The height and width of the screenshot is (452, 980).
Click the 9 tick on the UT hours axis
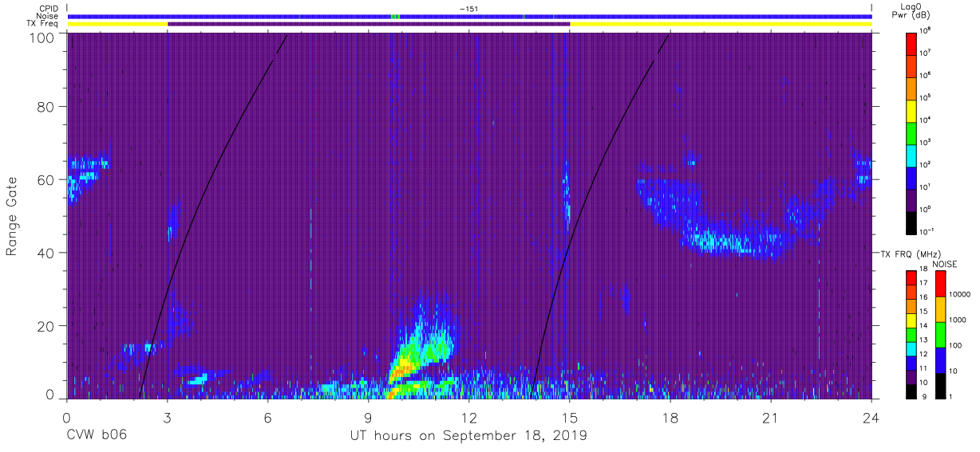click(x=369, y=419)
